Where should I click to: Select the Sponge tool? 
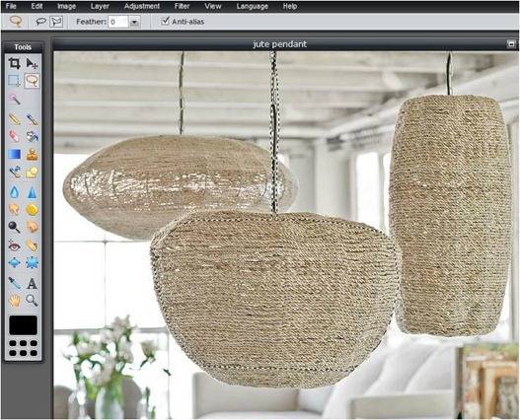(x=32, y=209)
